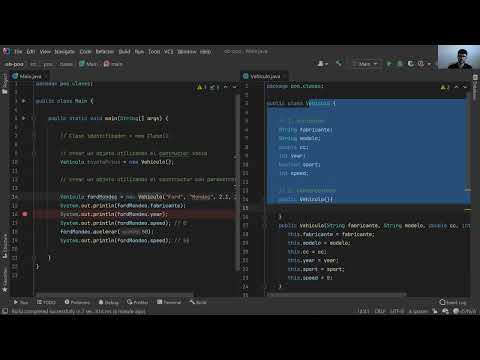Image resolution: width=480 pixels, height=360 pixels.
Task: Open the Structure tool window from the left strip
Action: point(5,246)
